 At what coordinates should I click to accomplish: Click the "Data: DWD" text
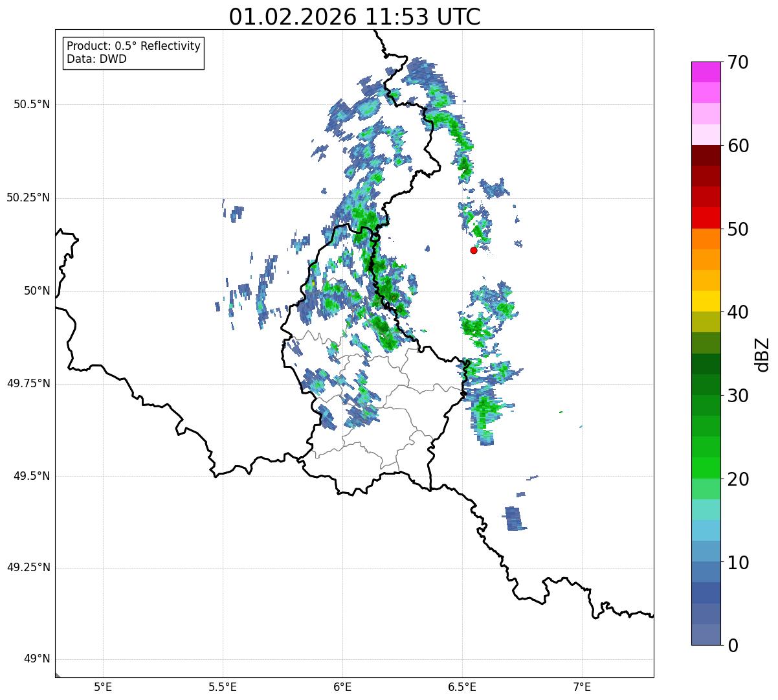point(96,59)
